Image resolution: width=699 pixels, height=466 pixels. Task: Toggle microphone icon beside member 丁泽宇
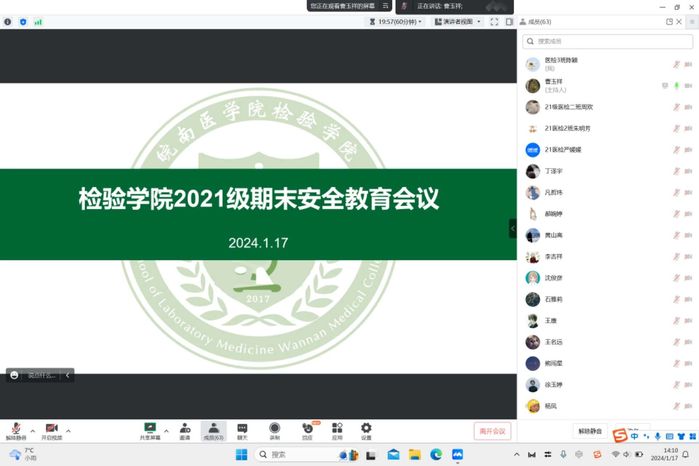tap(676, 171)
